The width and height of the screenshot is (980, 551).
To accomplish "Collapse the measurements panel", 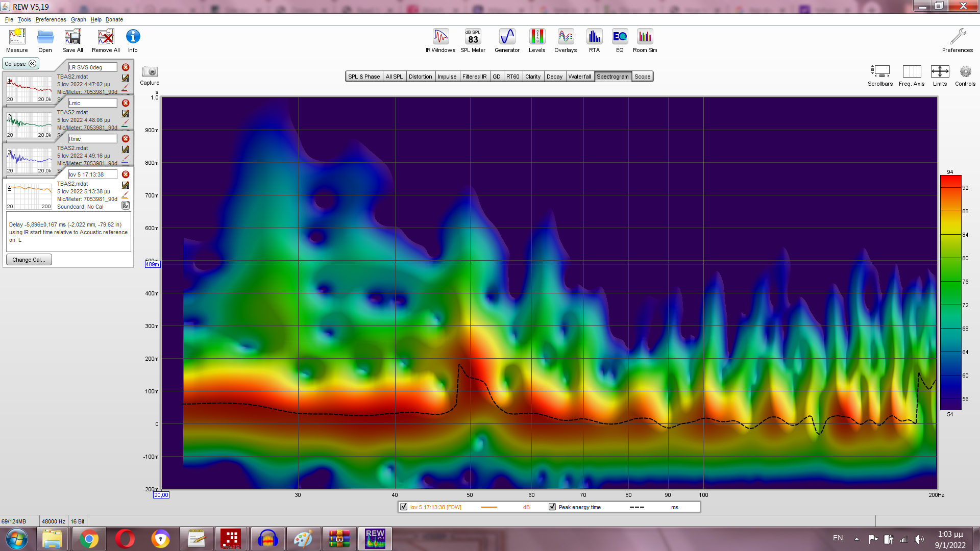I will pyautogui.click(x=20, y=64).
